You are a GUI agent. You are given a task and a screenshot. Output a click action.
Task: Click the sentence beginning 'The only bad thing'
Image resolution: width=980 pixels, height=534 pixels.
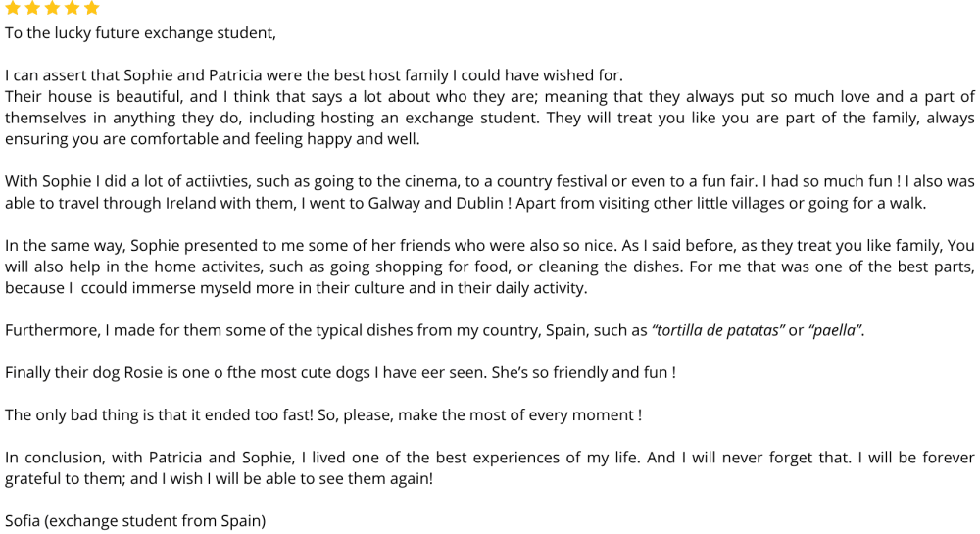(x=159, y=415)
